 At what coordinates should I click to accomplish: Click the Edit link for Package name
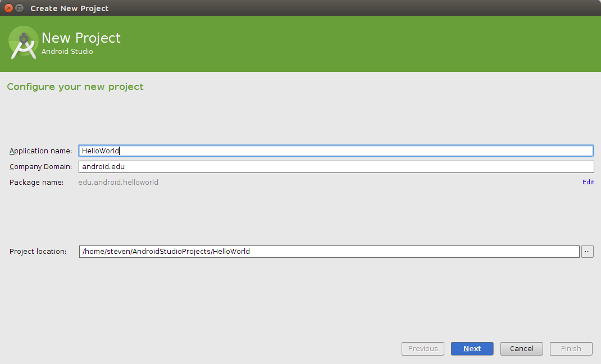point(588,182)
